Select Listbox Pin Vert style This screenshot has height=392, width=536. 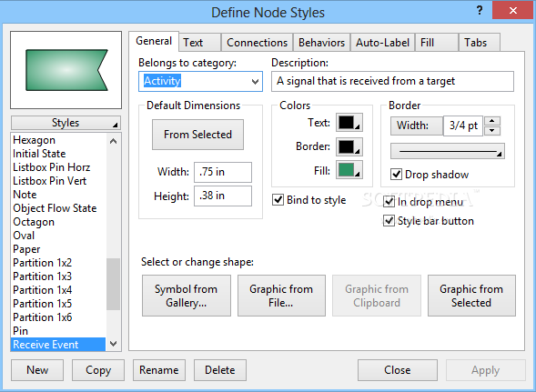(58, 181)
